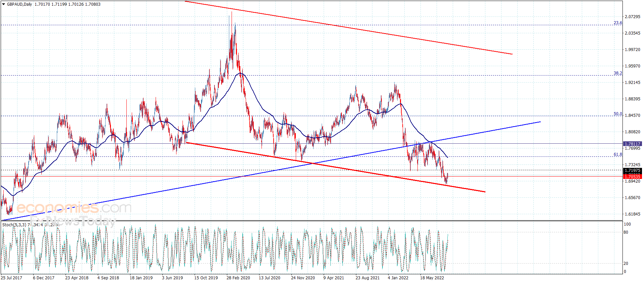The width and height of the screenshot is (644, 282).
Task: Click the 3 Jun 2019 date label
Action: pyautogui.click(x=172, y=278)
